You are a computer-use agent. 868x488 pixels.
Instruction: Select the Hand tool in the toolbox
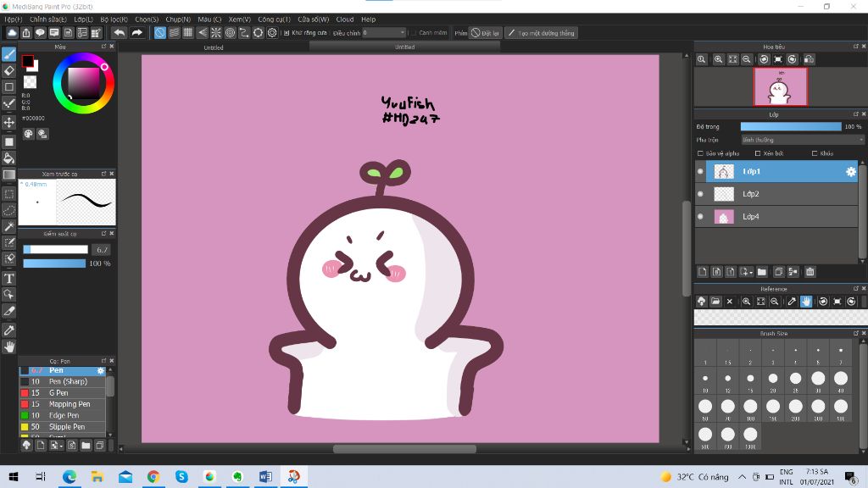(8, 347)
